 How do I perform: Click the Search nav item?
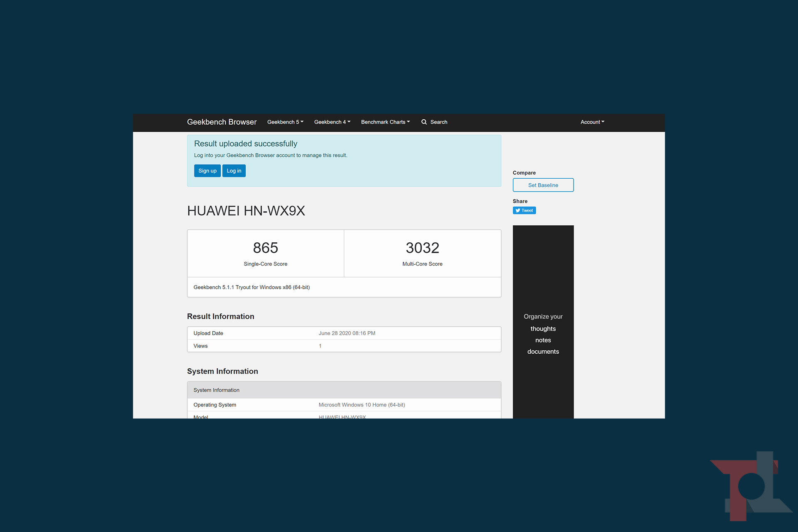point(438,122)
